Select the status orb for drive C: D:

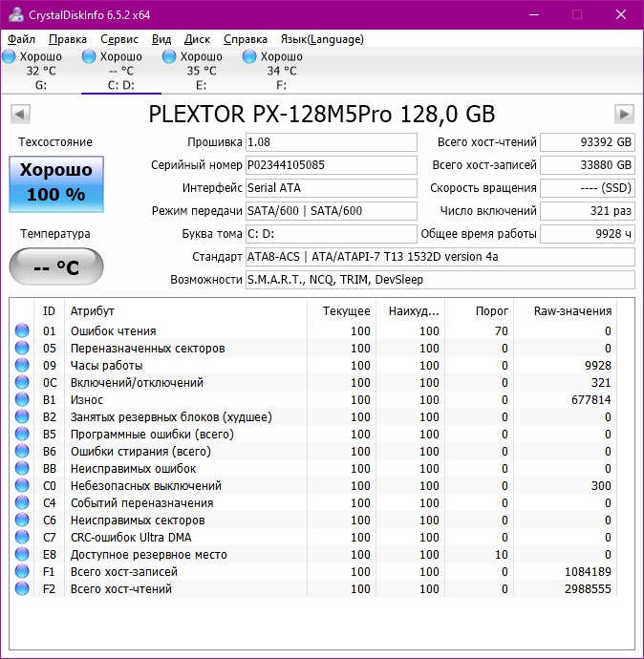coord(89,56)
